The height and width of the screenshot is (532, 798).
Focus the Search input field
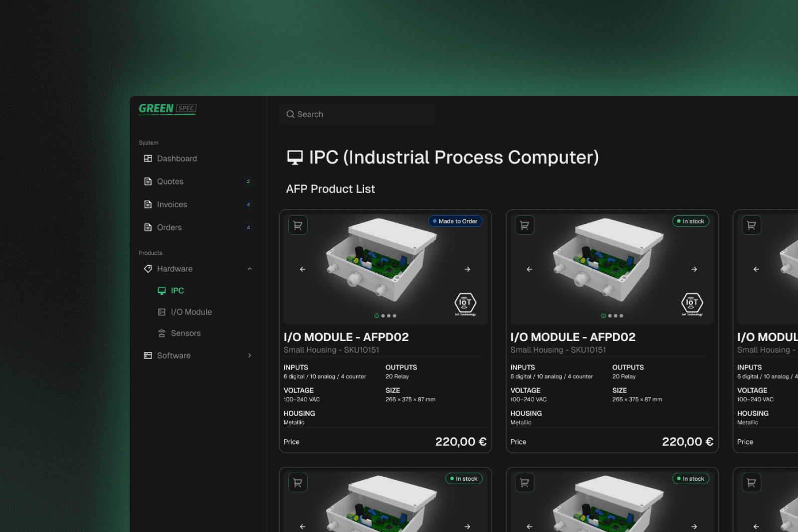click(357, 114)
